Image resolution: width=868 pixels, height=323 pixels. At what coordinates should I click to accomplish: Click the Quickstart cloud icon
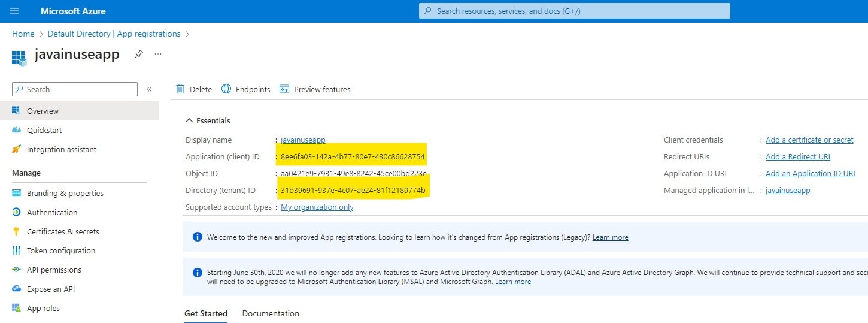tap(16, 130)
